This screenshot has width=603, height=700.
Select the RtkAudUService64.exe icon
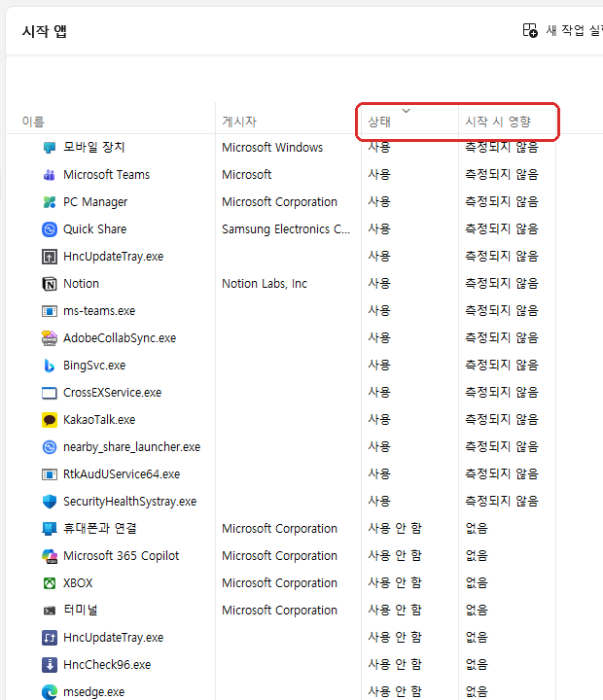click(50, 474)
